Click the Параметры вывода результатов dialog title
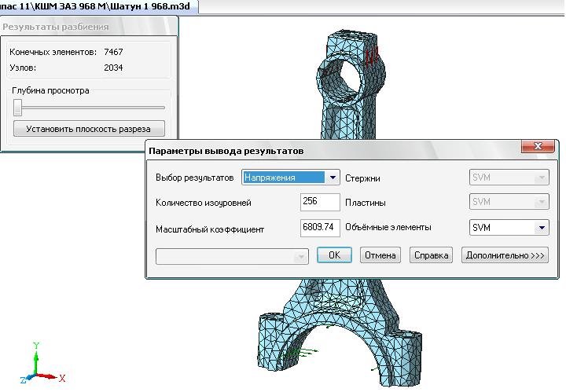Viewport: 566px width, 392px height. coord(226,151)
